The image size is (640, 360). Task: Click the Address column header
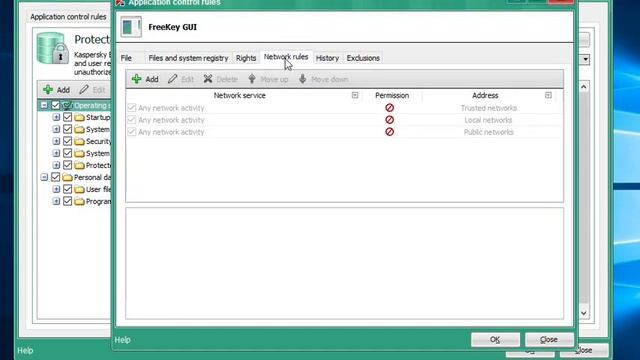485,96
